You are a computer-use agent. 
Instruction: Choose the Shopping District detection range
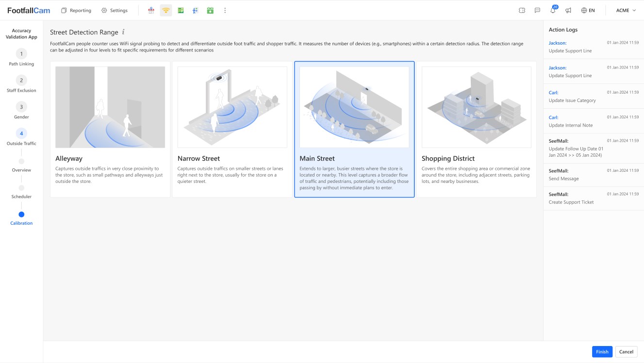pyautogui.click(x=476, y=129)
